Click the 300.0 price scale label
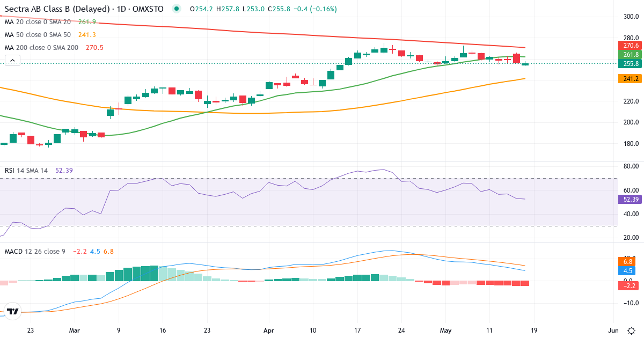This screenshot has width=644, height=338. click(x=630, y=17)
